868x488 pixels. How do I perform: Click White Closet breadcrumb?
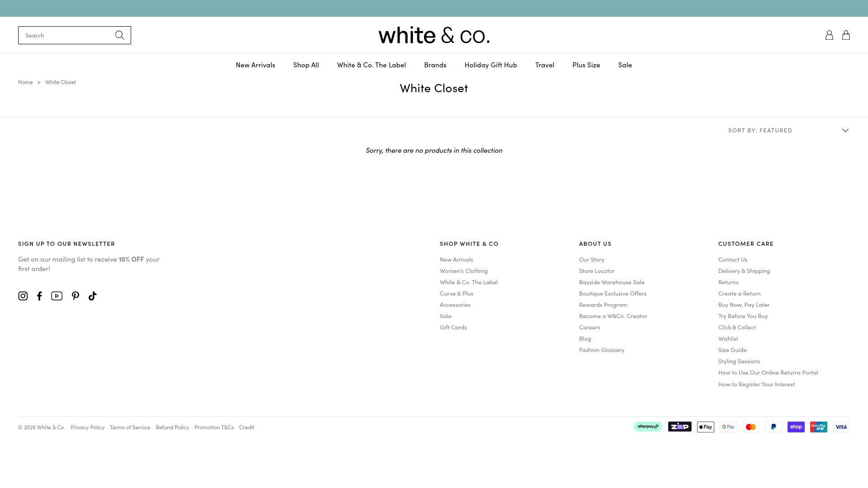[x=61, y=82]
